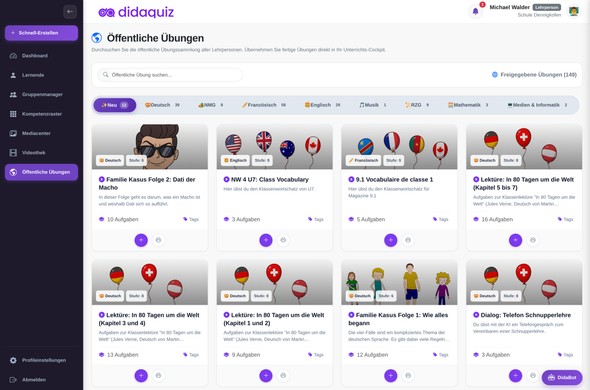
Task: Open Tags on 9.1 Vocabulaire card
Action: pyautogui.click(x=441, y=219)
